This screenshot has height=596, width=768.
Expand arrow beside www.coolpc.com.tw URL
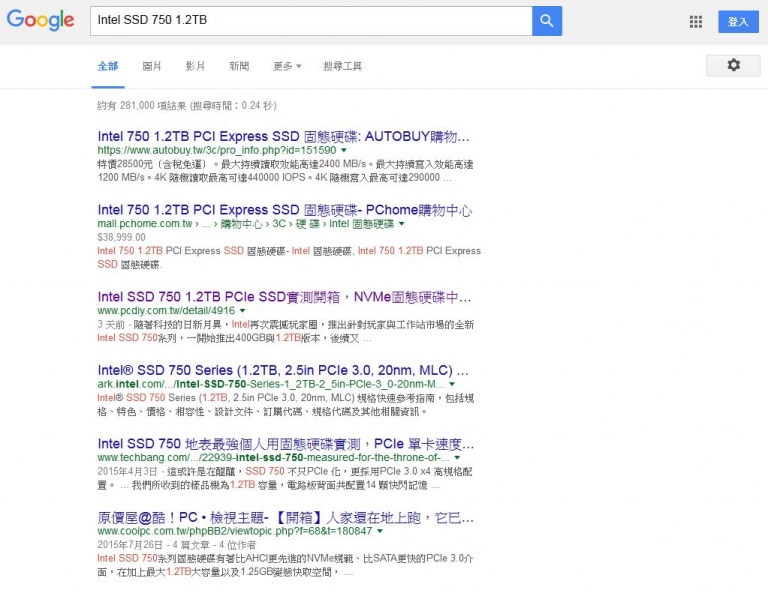click(x=380, y=531)
